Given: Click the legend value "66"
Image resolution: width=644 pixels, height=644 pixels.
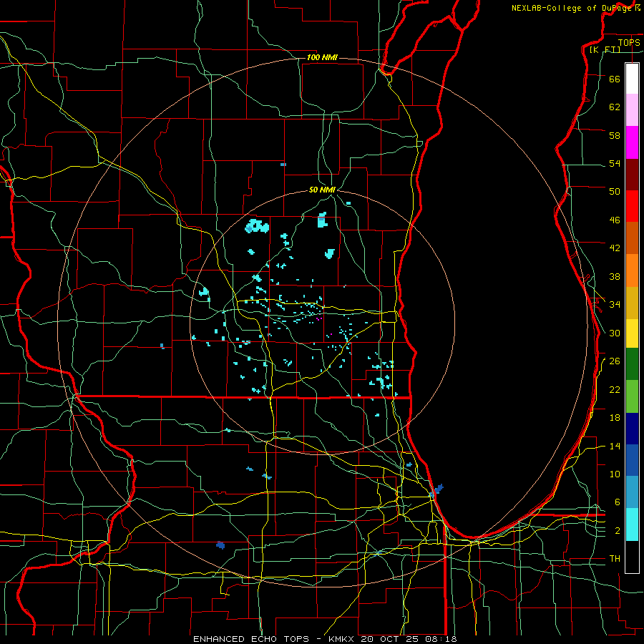Looking at the screenshot, I should tap(615, 79).
